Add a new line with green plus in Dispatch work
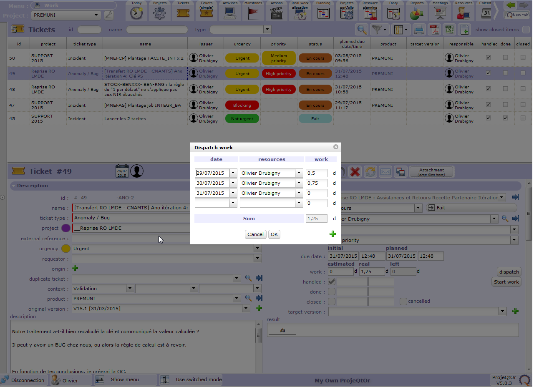 tap(332, 234)
